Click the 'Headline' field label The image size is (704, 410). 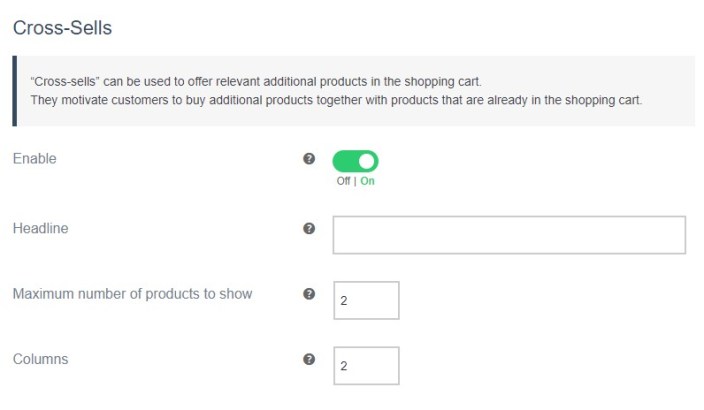[40, 229]
